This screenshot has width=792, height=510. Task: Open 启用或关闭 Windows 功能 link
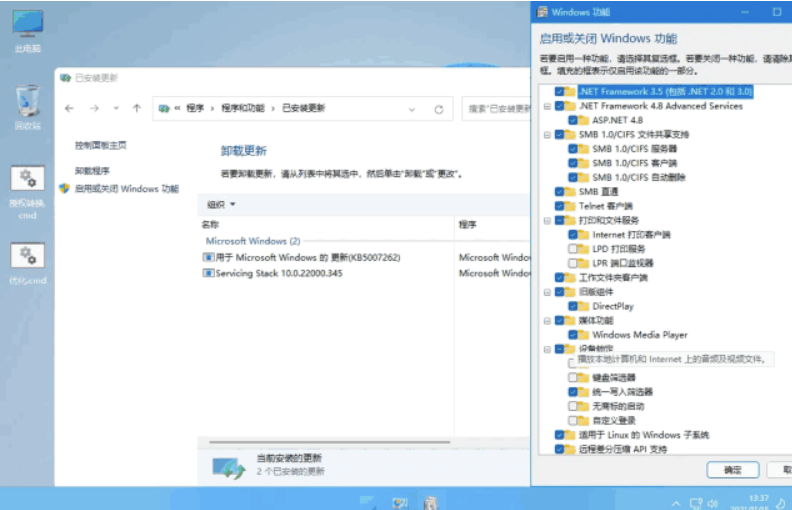126,189
